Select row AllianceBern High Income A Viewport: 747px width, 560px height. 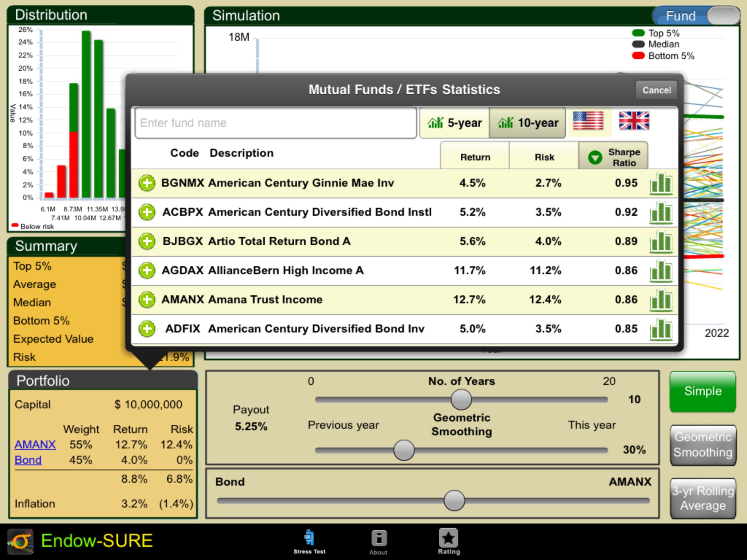click(404, 271)
